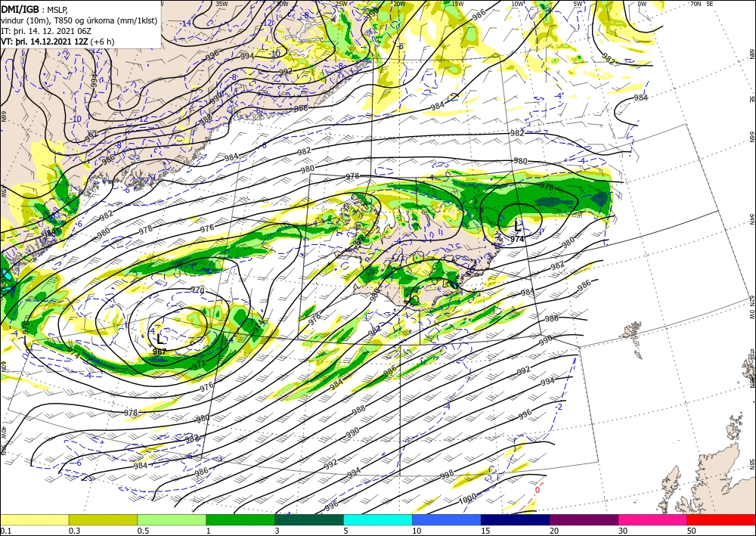Click the light green 0.5–1 legend swatch

tap(172, 519)
